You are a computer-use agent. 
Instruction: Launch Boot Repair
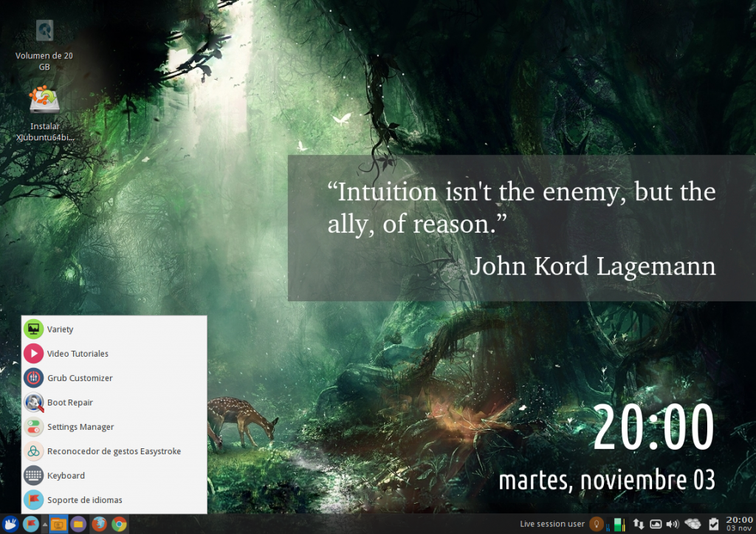(114, 403)
